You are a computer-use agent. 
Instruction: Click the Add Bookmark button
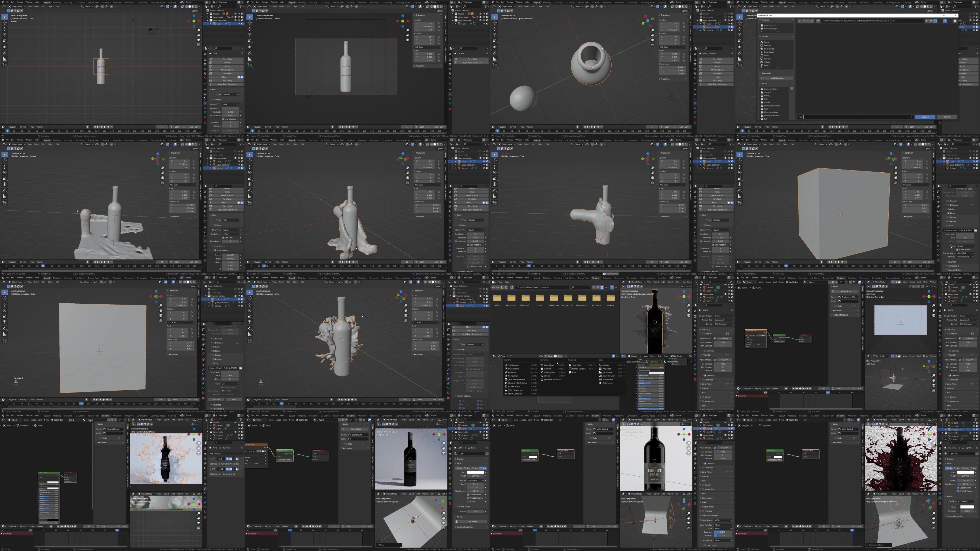(776, 78)
